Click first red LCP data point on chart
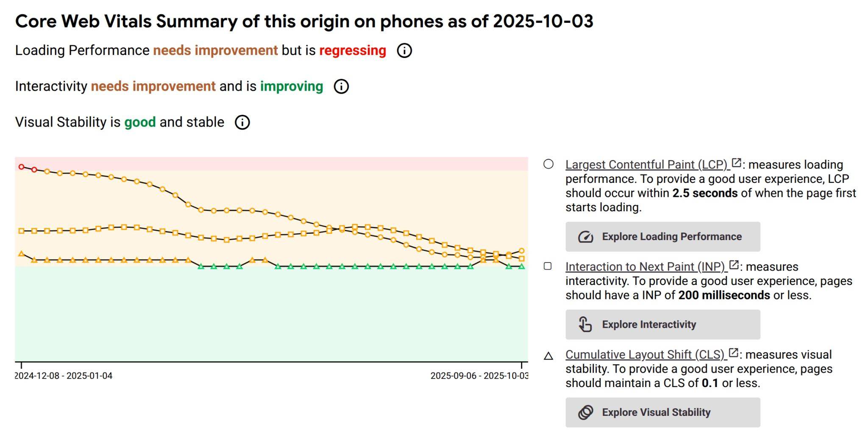 (22, 167)
